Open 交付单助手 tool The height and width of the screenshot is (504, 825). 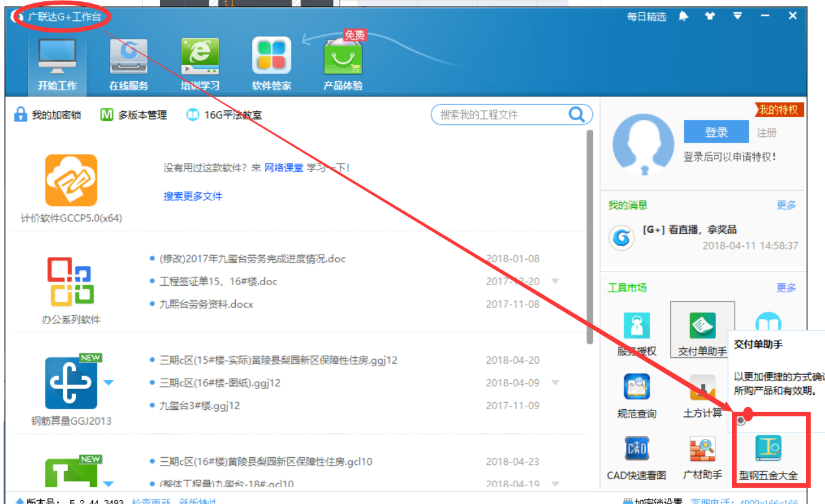tap(702, 331)
